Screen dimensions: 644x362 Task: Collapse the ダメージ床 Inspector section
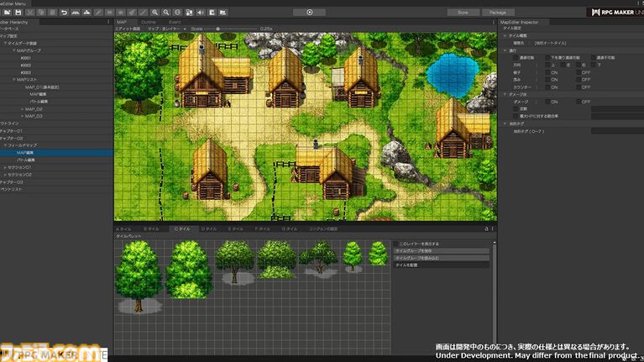pyautogui.click(x=505, y=95)
